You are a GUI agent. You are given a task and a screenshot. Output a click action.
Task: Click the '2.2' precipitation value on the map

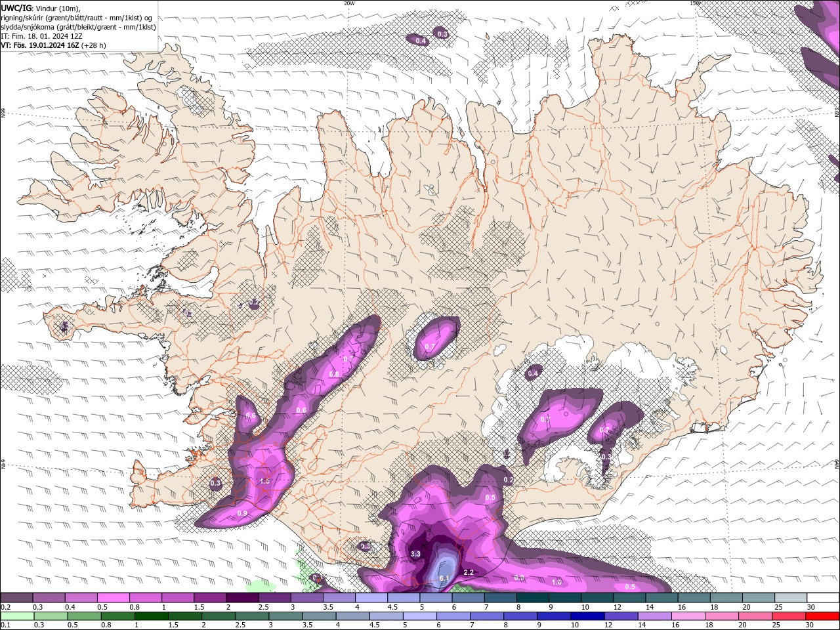469,572
